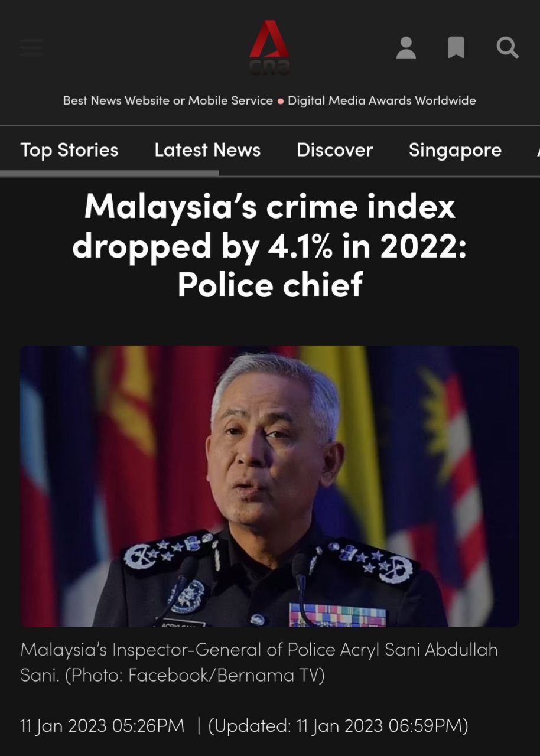This screenshot has width=540, height=756.
Task: Open the user profile account icon
Action: (x=406, y=47)
